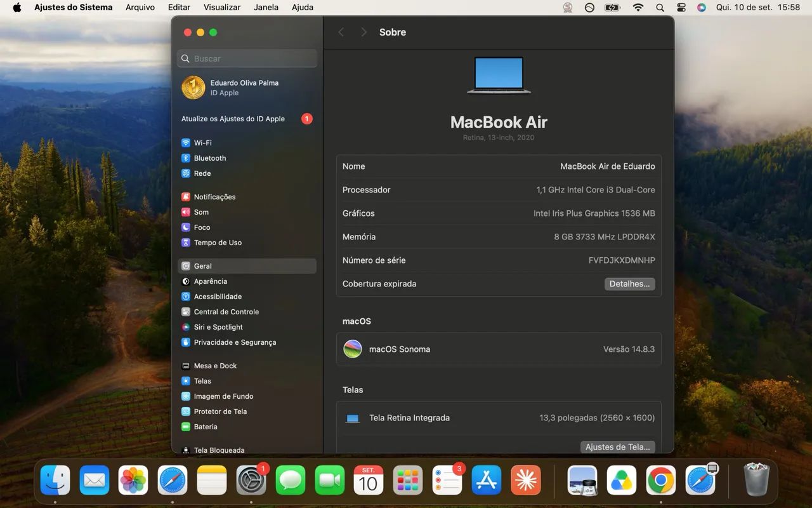Open Protetor de Tela settings
The image size is (812, 508).
coord(247,411)
